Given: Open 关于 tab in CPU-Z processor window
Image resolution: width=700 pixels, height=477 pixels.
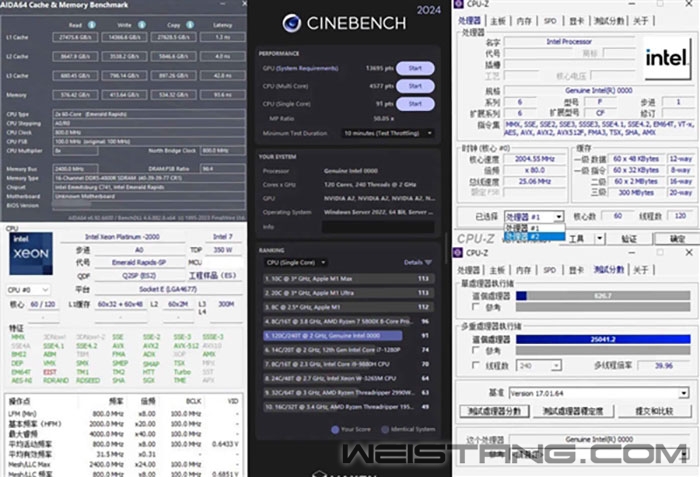Looking at the screenshot, I should [641, 21].
